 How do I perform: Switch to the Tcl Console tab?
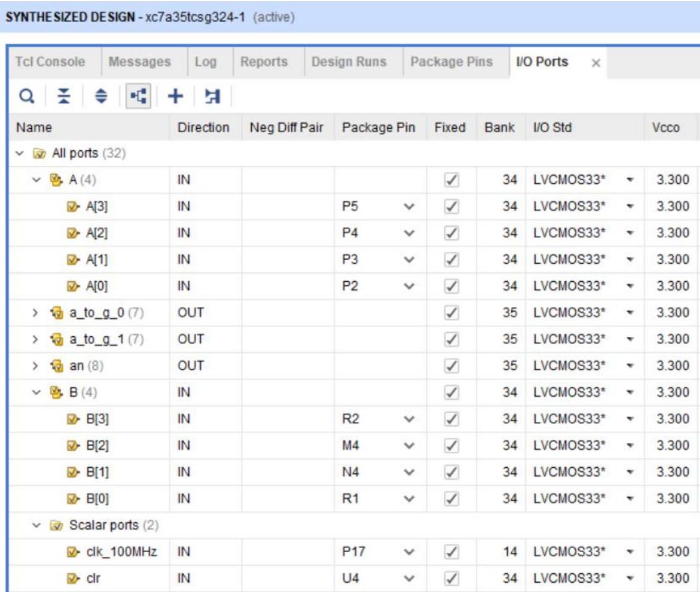(x=51, y=62)
